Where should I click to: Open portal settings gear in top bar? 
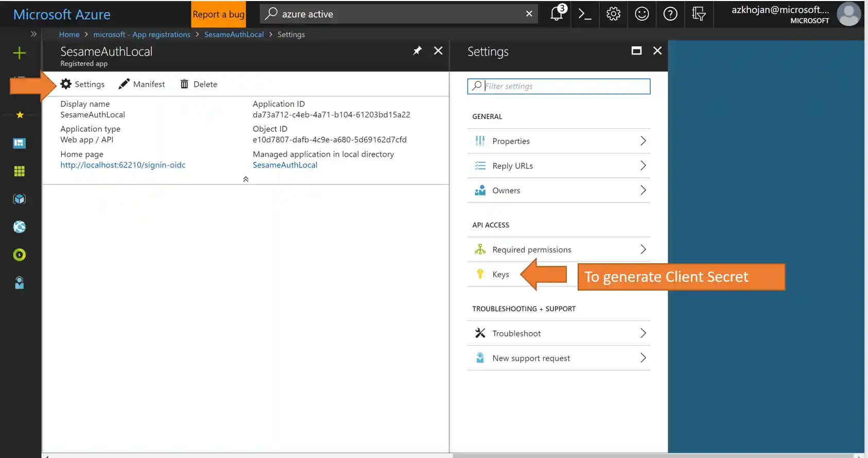pos(613,14)
